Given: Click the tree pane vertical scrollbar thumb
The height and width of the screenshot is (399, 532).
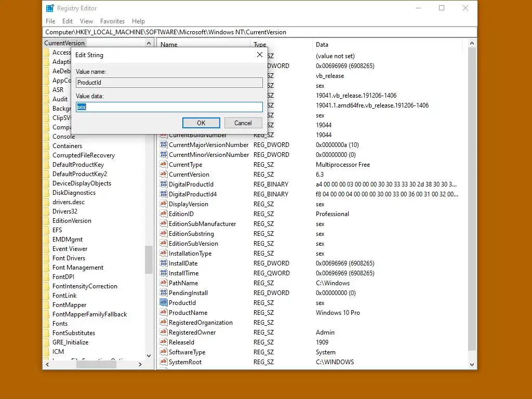Looking at the screenshot, I should click(149, 260).
